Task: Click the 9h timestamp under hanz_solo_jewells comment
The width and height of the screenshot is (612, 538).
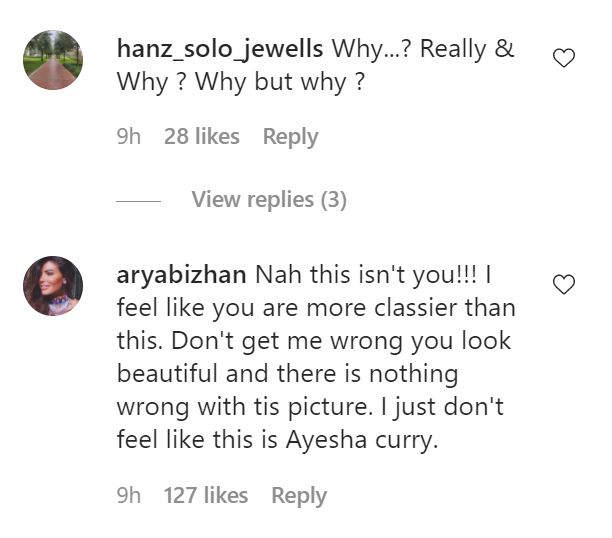Action: 129,137
